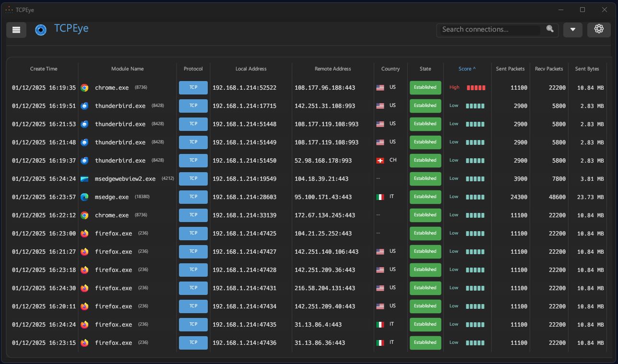
Task: Click the msedge.exe browser icon
Action: pos(84,197)
